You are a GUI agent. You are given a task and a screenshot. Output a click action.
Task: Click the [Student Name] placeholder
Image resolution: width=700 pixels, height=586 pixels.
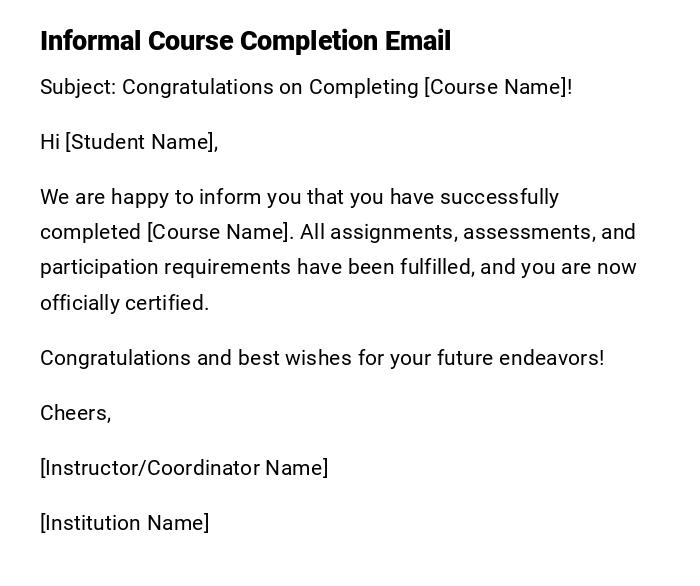click(140, 142)
